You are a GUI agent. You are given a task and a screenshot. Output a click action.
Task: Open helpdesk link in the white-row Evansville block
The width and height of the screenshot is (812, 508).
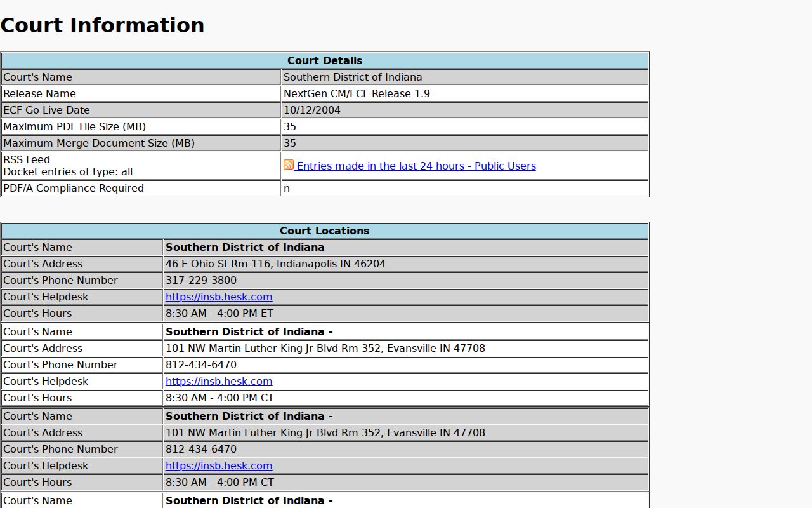pos(219,382)
